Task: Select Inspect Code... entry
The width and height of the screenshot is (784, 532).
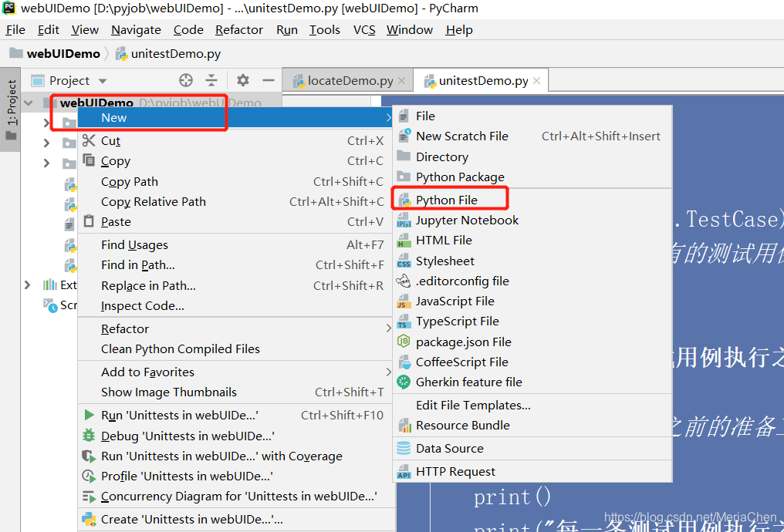Action: 236,305
